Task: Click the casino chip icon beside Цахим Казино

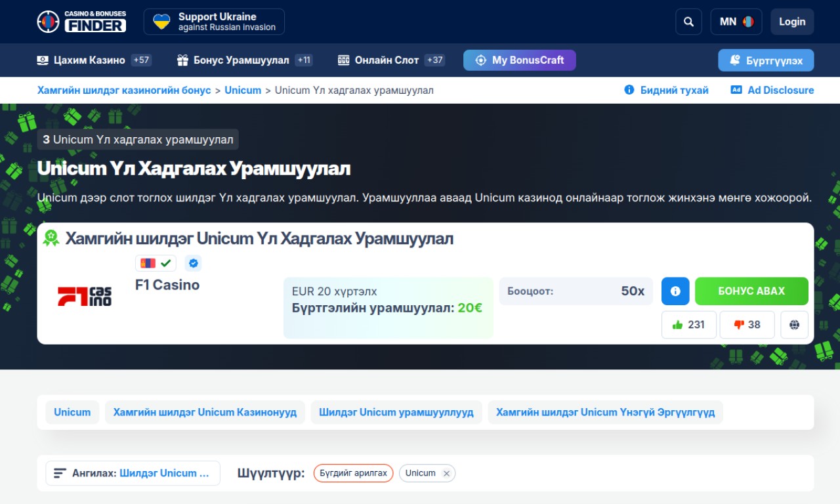Action: (x=43, y=60)
